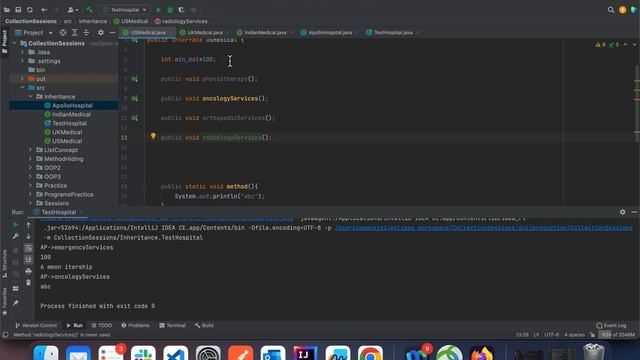This screenshot has height=360, width=640.
Task: Expand the .settings folder
Action: (x=22, y=61)
